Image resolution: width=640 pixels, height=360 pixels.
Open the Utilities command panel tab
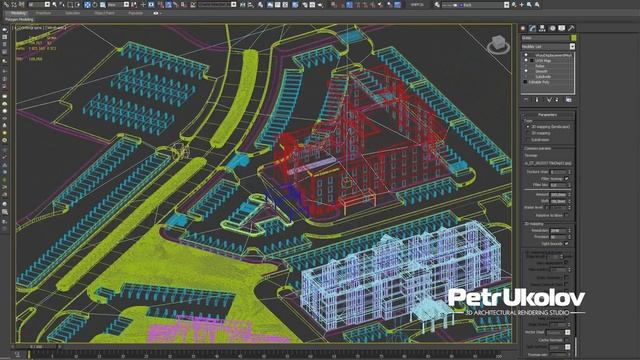571,28
